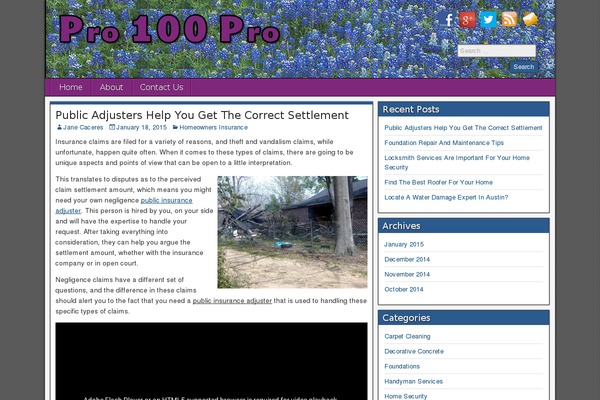Click the Categories widget heading

[x=406, y=318]
